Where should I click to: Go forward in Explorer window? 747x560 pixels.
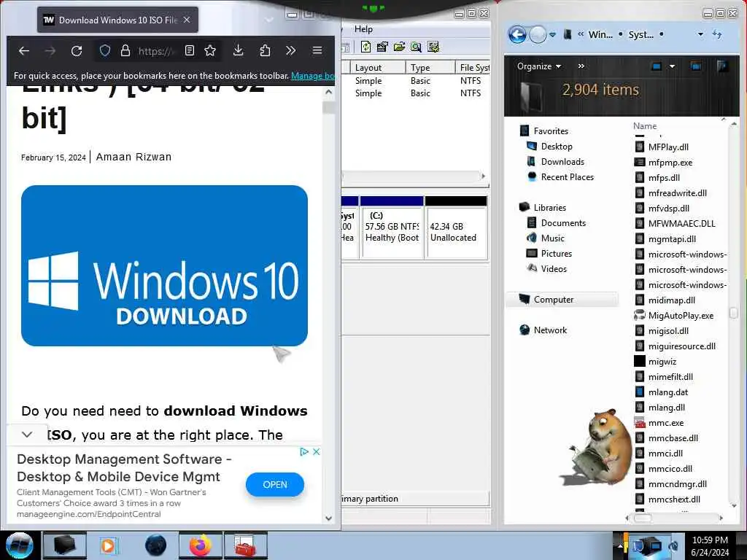[x=538, y=34]
